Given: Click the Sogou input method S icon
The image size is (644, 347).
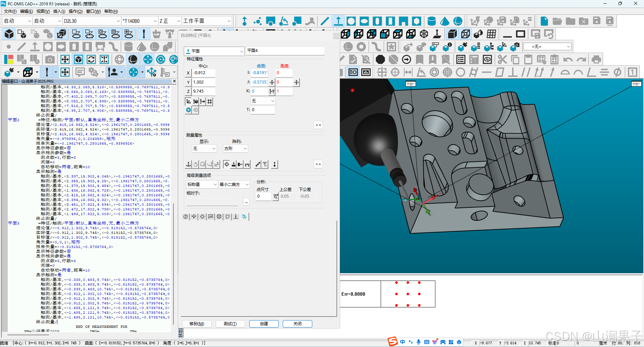Looking at the screenshot, I should pos(392,342).
